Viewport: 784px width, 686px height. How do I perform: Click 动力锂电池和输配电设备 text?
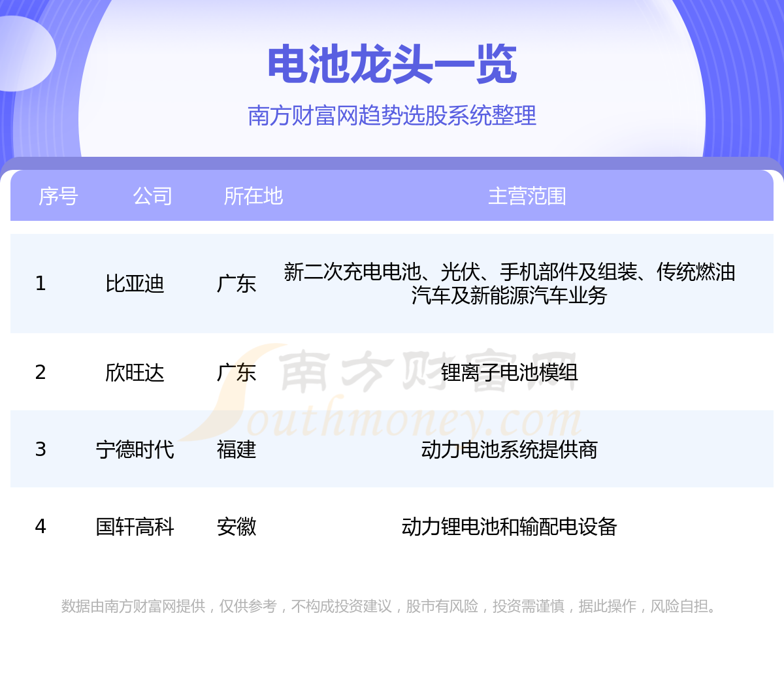tap(510, 527)
